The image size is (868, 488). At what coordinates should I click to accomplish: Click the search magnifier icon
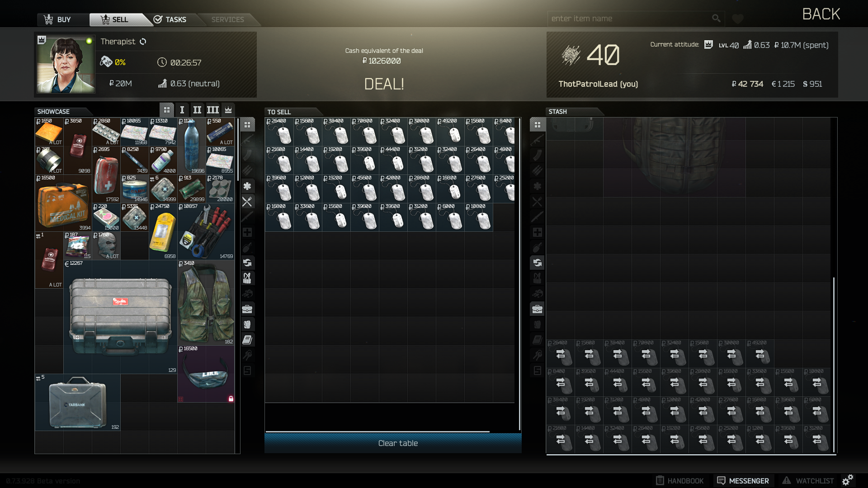(x=716, y=19)
